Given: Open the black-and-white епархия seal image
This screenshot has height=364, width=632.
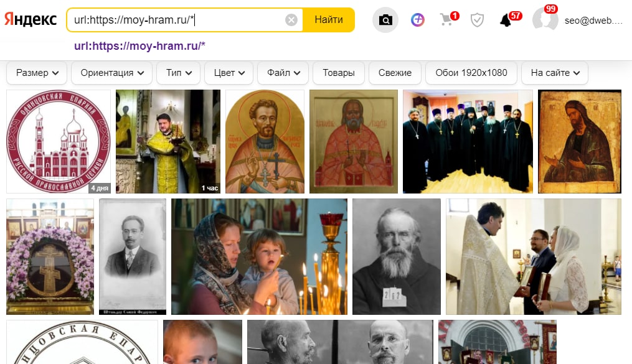Looking at the screenshot, I should pyautogui.click(x=82, y=342).
